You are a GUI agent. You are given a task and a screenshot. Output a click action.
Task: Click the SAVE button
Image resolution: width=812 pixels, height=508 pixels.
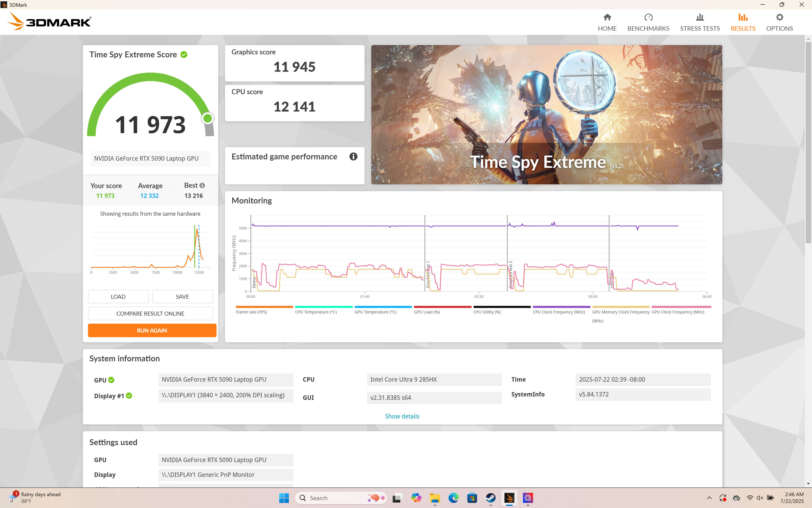click(x=182, y=297)
